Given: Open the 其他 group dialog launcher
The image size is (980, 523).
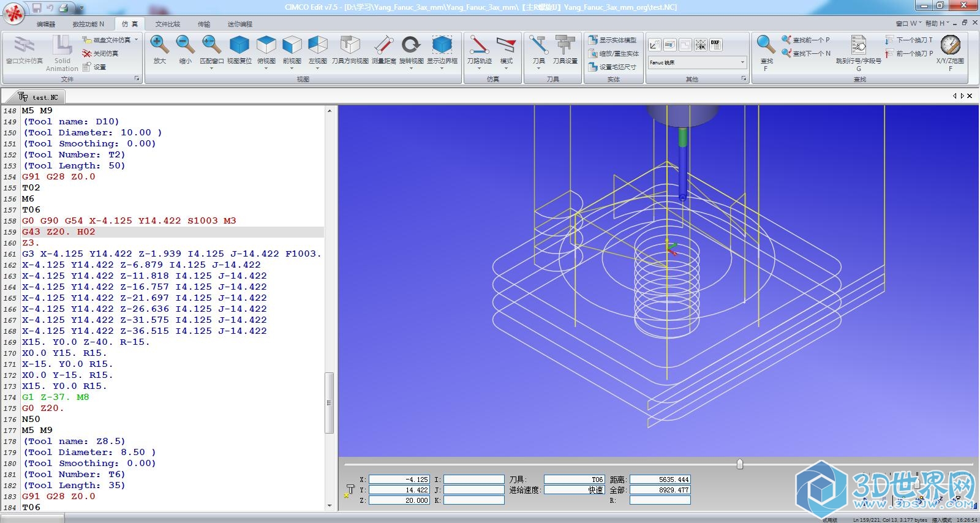Looking at the screenshot, I should 744,78.
